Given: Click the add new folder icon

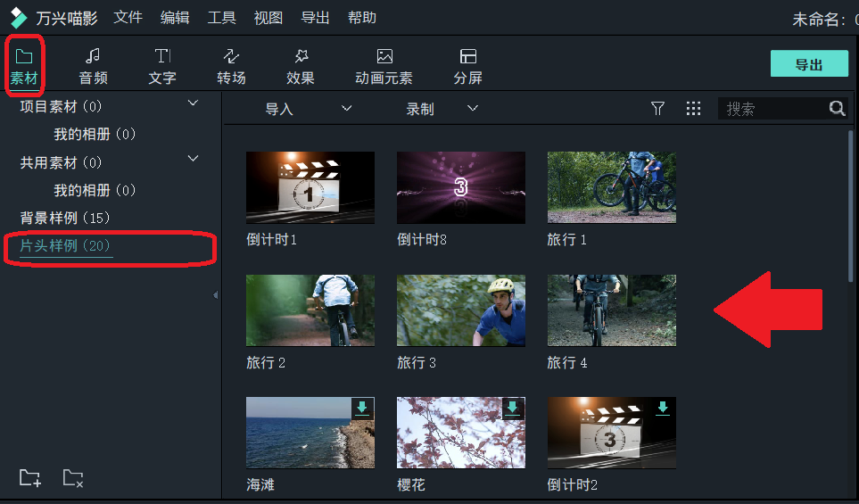Looking at the screenshot, I should pos(30,478).
